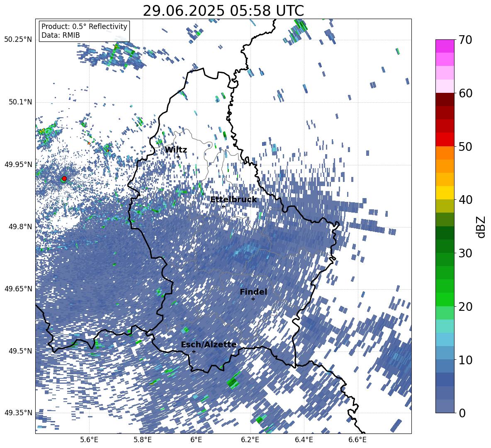Click the 'Data: RMIB' legend line
The width and height of the screenshot is (491, 448).
(x=61, y=35)
